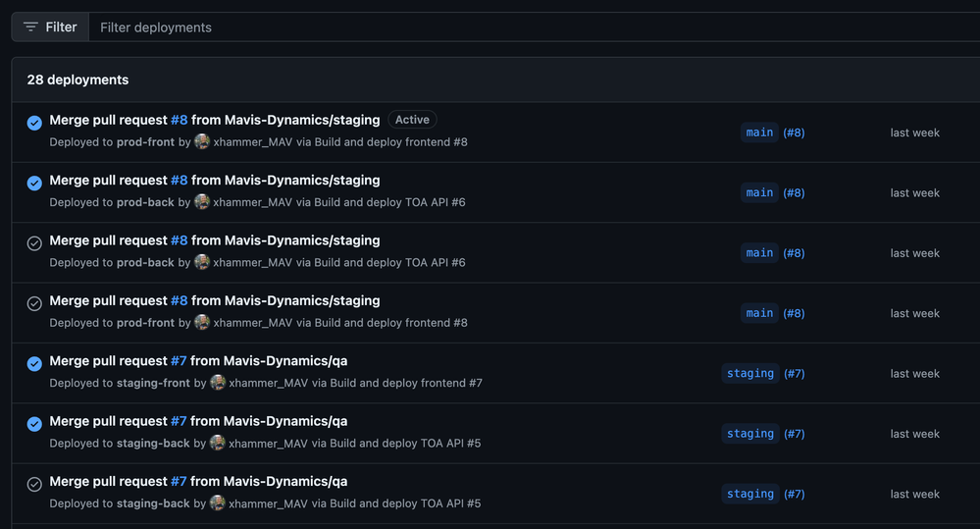980x529 pixels.
Task: Click the filled blue check icon for staging-back deployment
Action: [x=34, y=424]
